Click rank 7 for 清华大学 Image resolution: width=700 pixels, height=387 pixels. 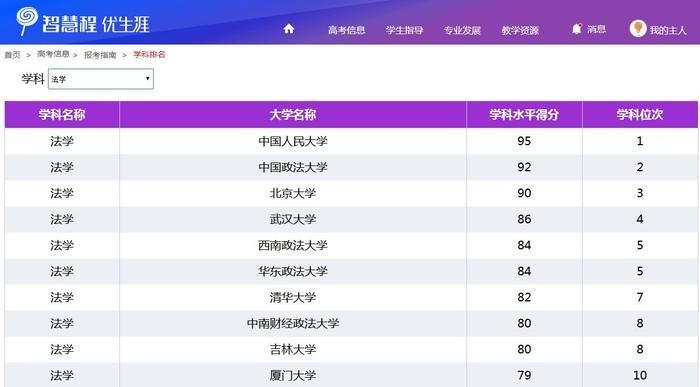point(640,297)
